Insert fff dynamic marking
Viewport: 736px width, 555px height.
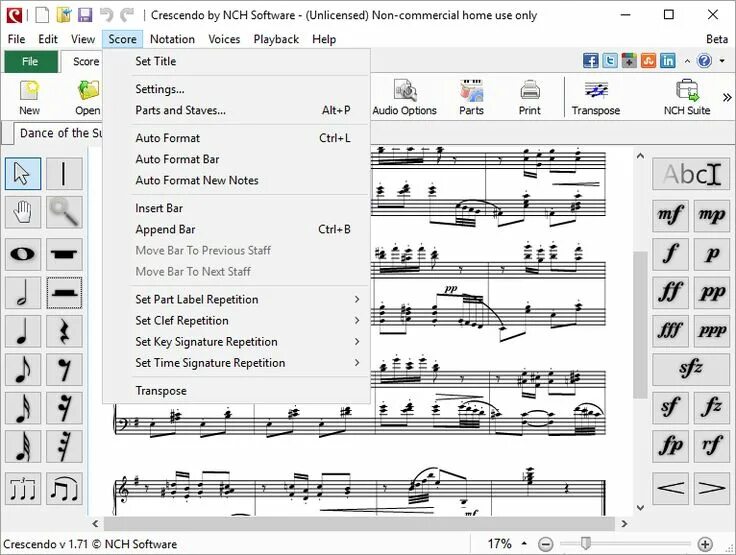[x=670, y=331]
